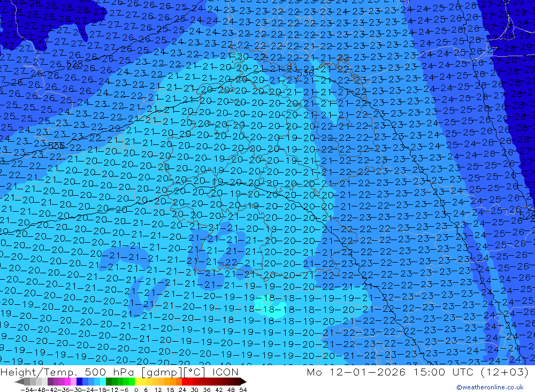
Task: Click the date 'Mo 12-01-2026'
Action: pos(356,372)
